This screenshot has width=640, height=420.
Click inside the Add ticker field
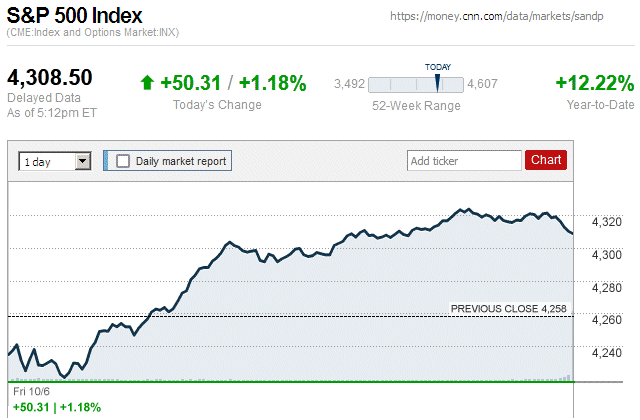pos(464,160)
